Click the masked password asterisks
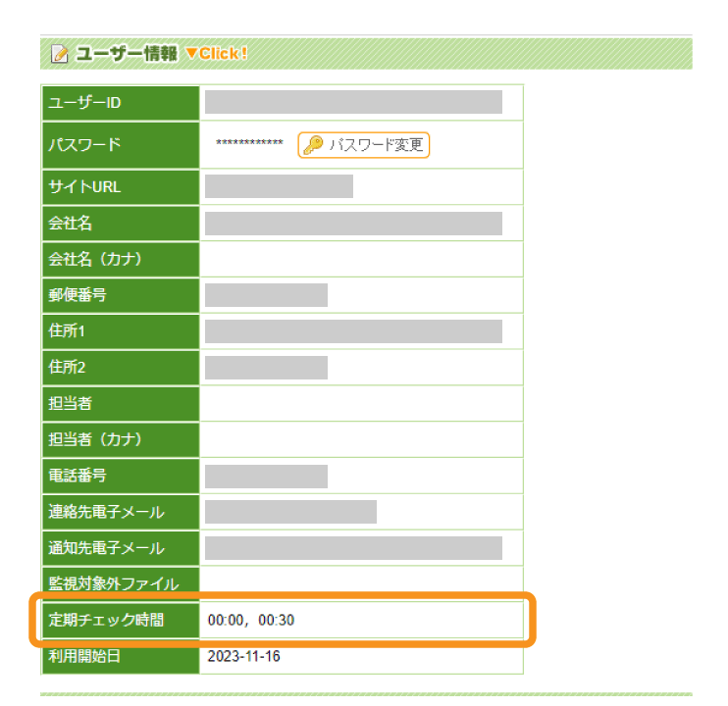The width and height of the screenshot is (728, 706). coord(249,145)
